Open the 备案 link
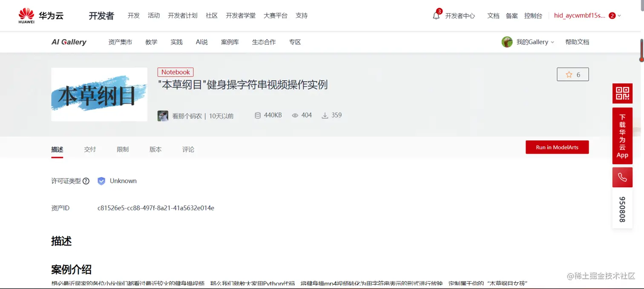Screen dimensions: 644x289 (x=512, y=16)
